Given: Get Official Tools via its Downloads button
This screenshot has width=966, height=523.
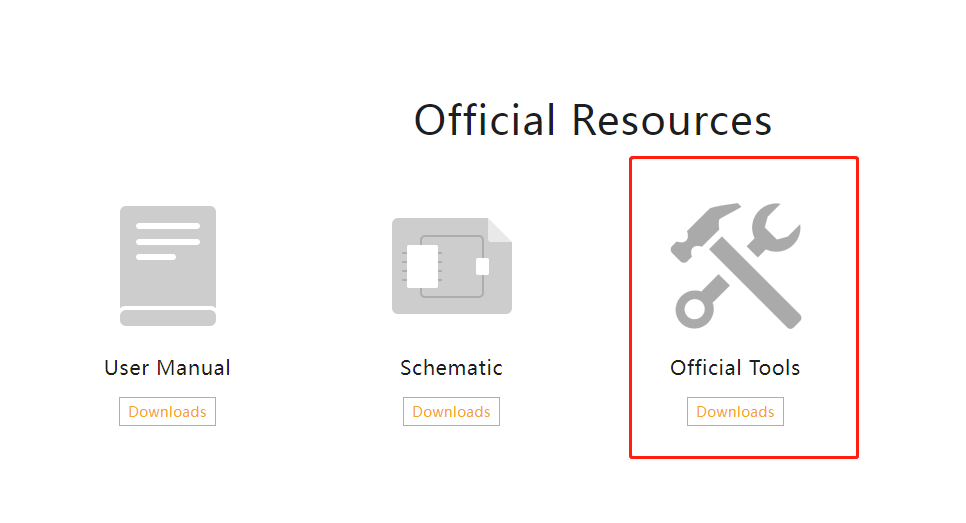Looking at the screenshot, I should tap(736, 412).
